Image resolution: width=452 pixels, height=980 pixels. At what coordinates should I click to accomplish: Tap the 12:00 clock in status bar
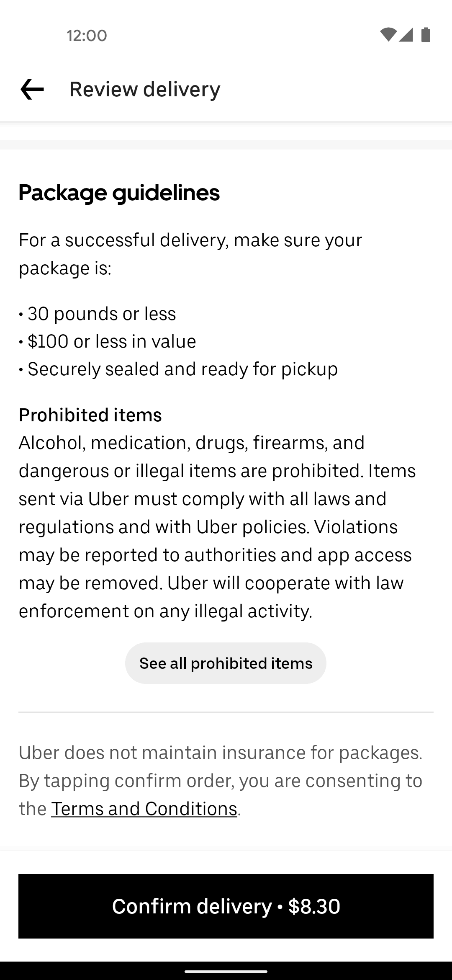click(87, 36)
